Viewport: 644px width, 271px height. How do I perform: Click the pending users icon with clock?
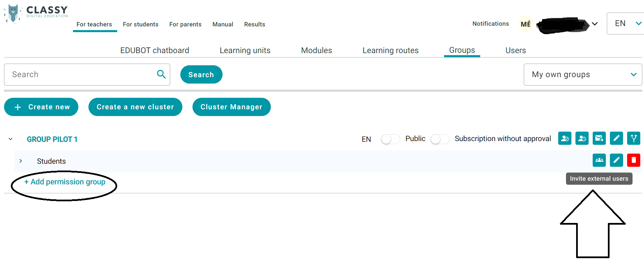(582, 138)
